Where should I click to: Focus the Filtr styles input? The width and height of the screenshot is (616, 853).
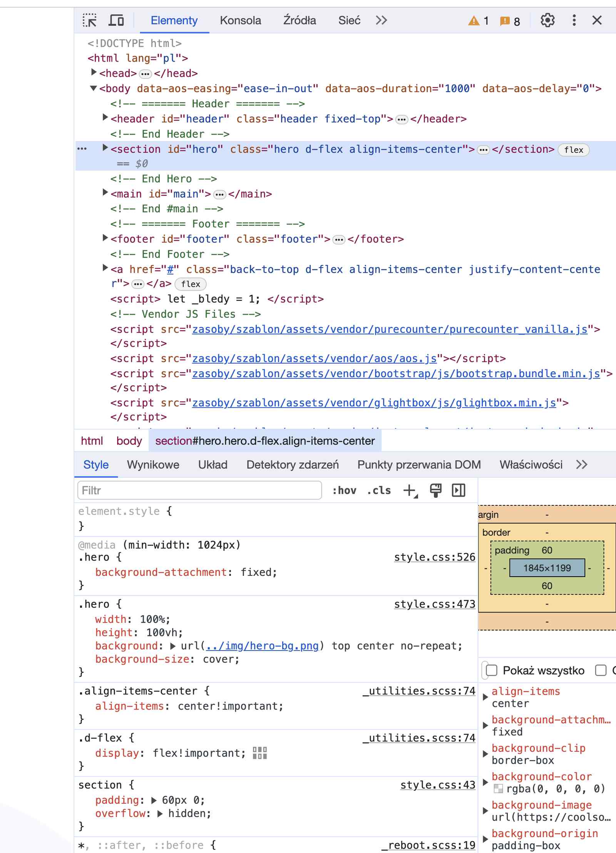point(199,490)
